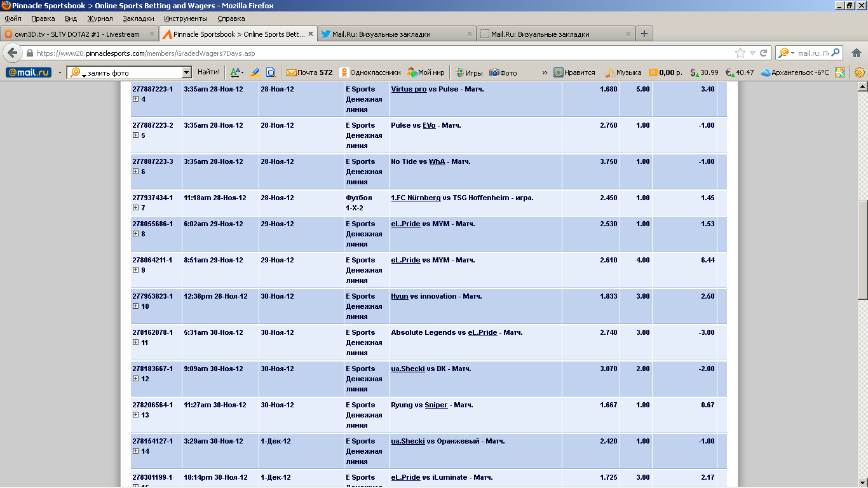Open the Закладки menu
This screenshot has height=488, width=868.
click(138, 18)
